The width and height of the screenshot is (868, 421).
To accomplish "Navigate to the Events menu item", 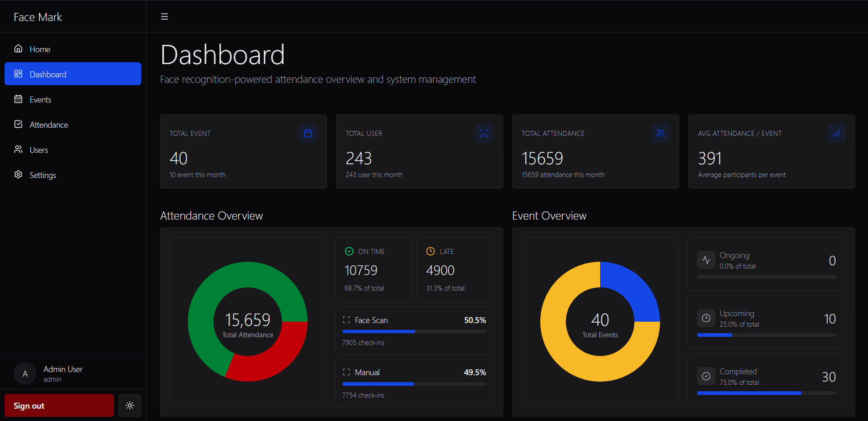I will point(40,99).
